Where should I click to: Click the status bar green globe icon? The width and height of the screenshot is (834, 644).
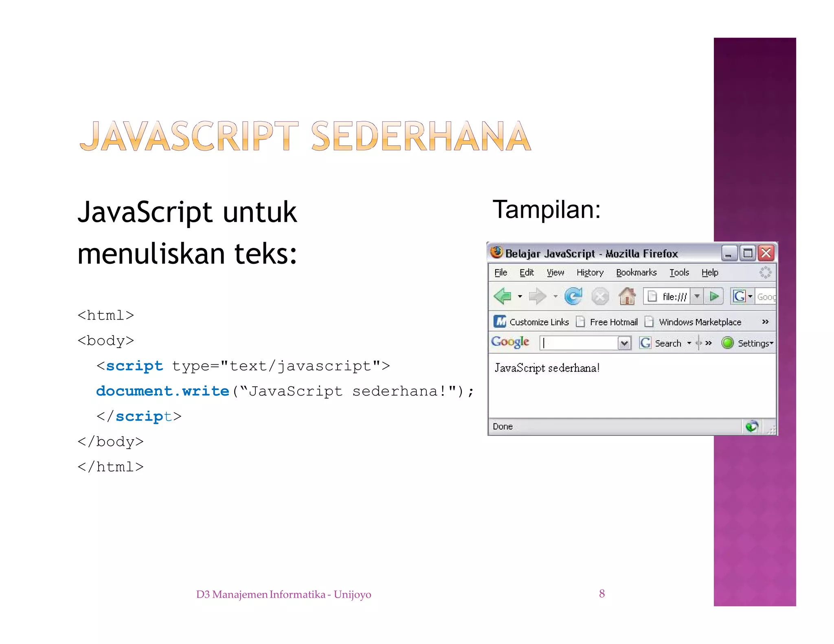(x=752, y=426)
